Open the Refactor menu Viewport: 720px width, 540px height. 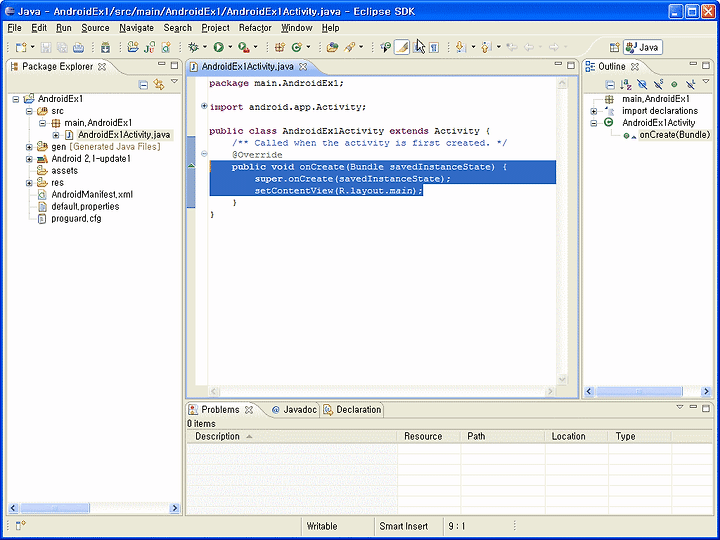pos(255,28)
